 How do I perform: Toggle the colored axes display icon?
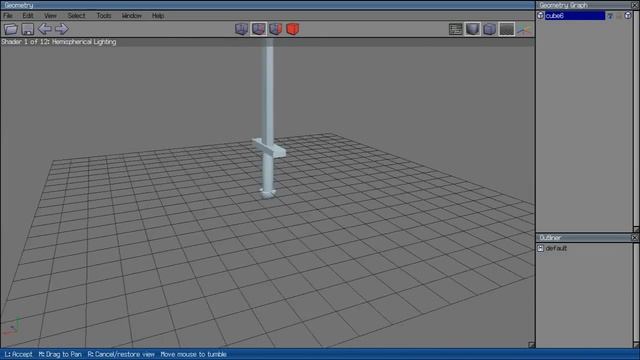click(x=524, y=29)
